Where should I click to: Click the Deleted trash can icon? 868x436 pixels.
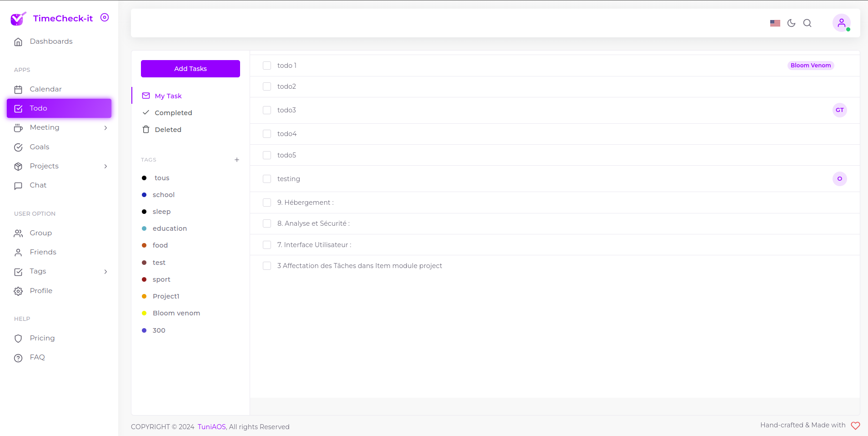click(146, 129)
